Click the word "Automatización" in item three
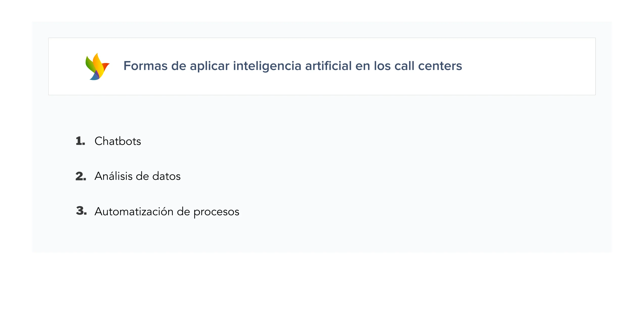Screen dimensions: 644x322 coord(134,212)
